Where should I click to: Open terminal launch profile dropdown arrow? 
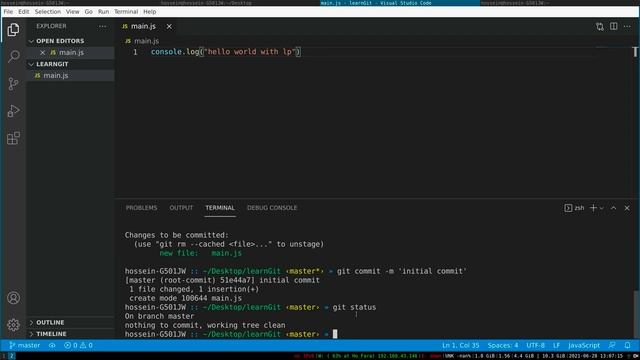(x=602, y=208)
